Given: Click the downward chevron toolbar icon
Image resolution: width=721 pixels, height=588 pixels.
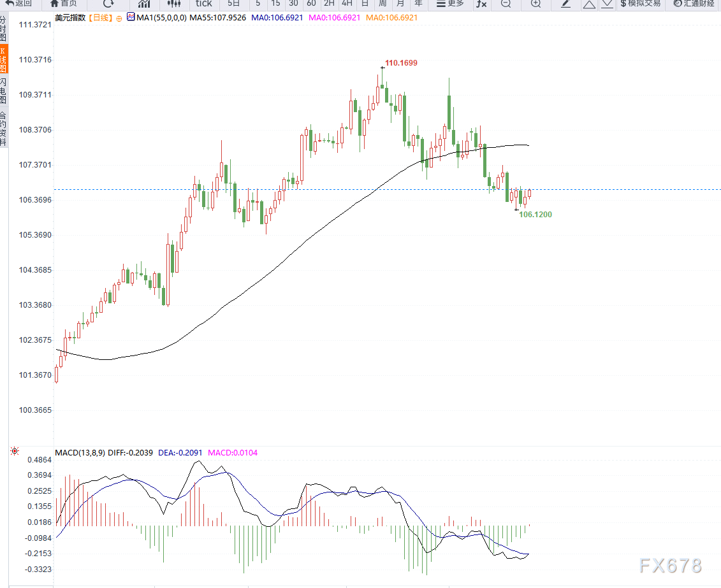Looking at the screenshot, I should (608, 4).
